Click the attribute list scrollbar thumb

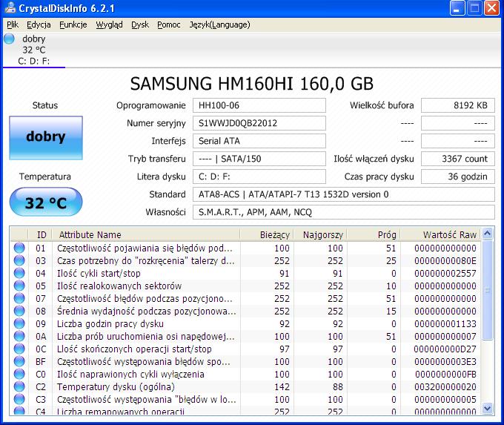pos(487,289)
